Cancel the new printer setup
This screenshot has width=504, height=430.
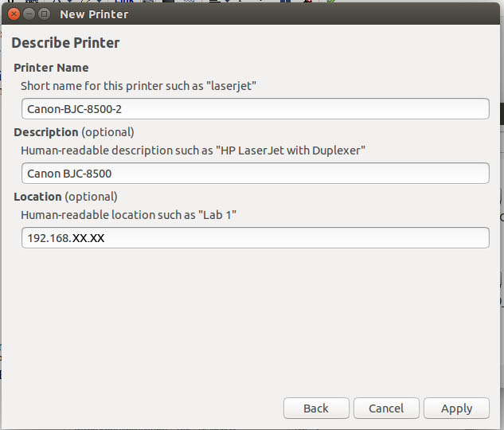point(386,408)
